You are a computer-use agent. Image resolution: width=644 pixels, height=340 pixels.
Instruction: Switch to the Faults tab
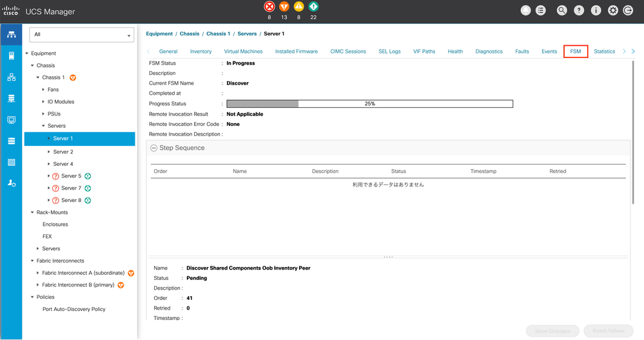(x=522, y=52)
